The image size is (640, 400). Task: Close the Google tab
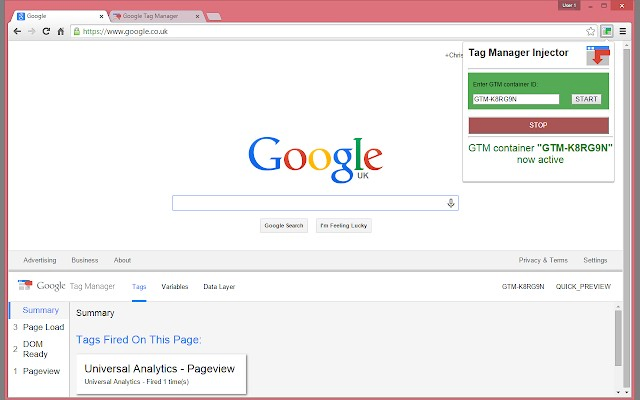102,17
